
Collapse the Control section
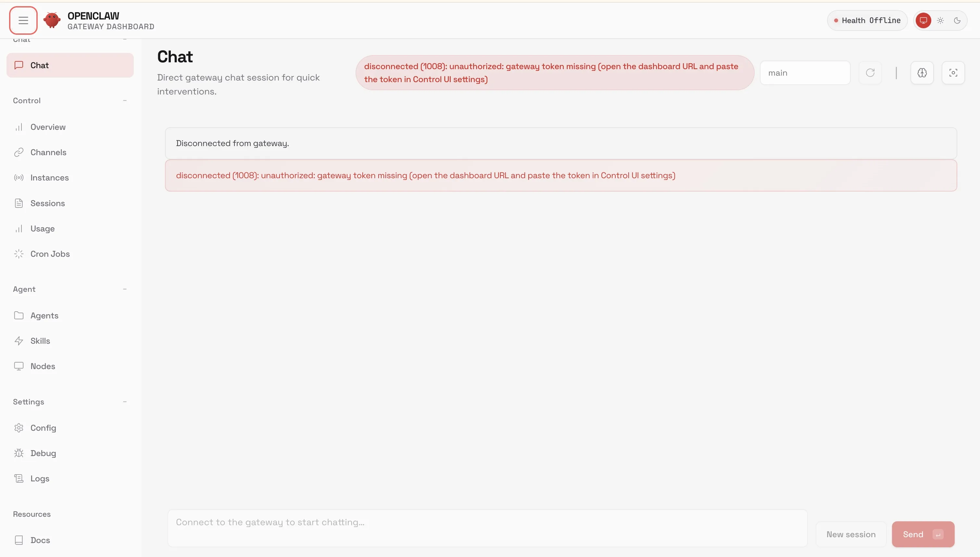tap(125, 100)
